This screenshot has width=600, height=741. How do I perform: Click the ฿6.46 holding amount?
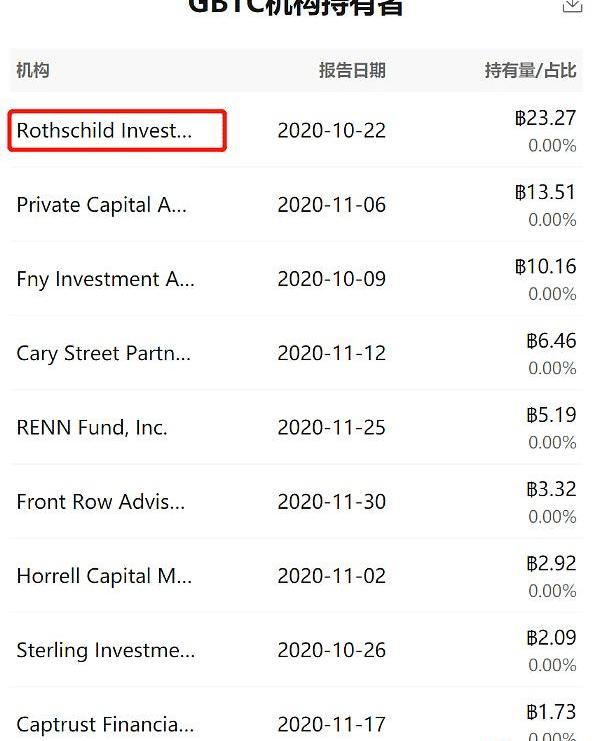click(x=551, y=341)
